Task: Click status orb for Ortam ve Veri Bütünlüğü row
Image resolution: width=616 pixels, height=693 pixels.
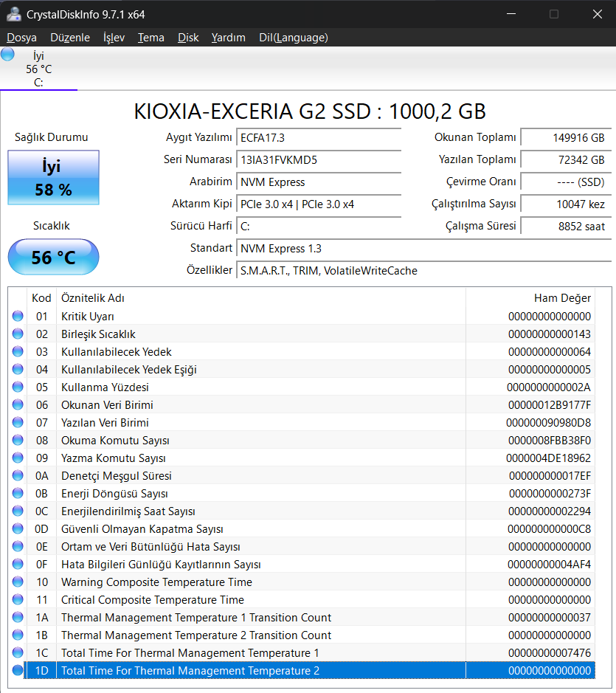Action: click(x=18, y=546)
